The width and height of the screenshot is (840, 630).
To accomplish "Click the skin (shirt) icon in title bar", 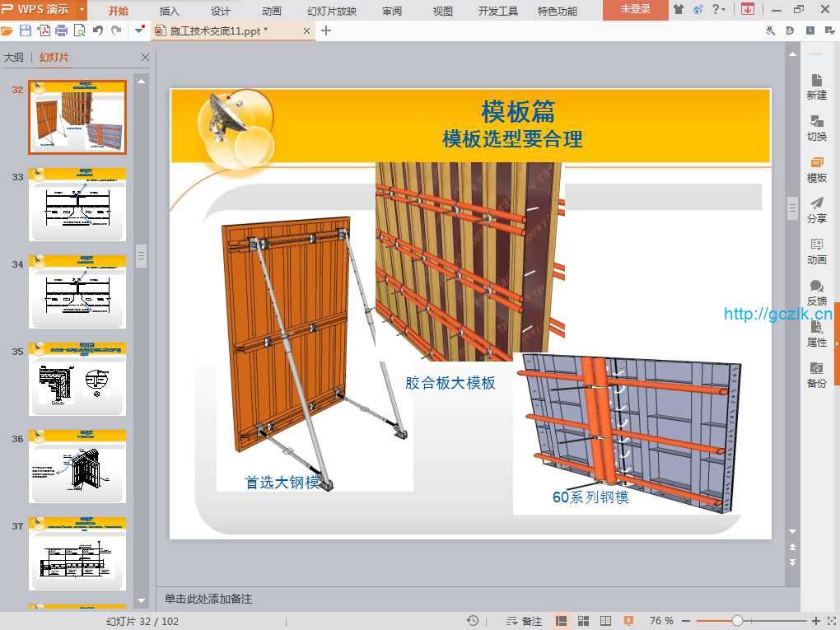I will (679, 10).
